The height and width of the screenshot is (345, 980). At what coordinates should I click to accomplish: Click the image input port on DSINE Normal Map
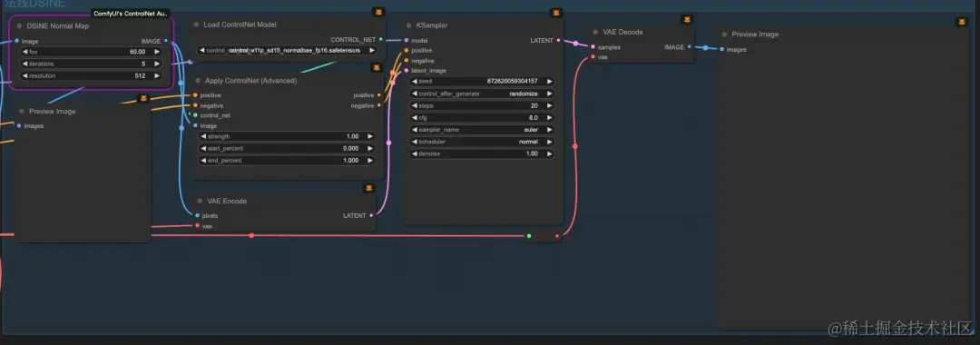point(17,41)
